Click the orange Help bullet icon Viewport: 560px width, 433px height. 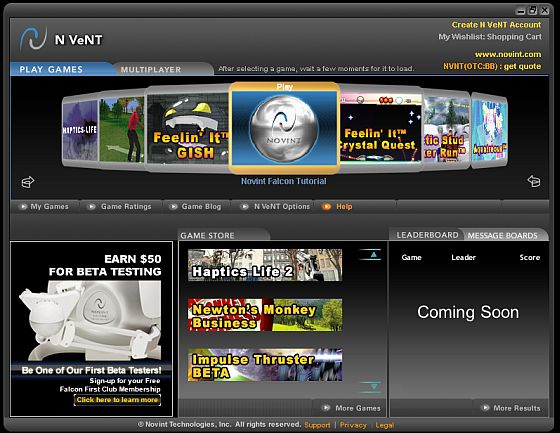point(326,206)
